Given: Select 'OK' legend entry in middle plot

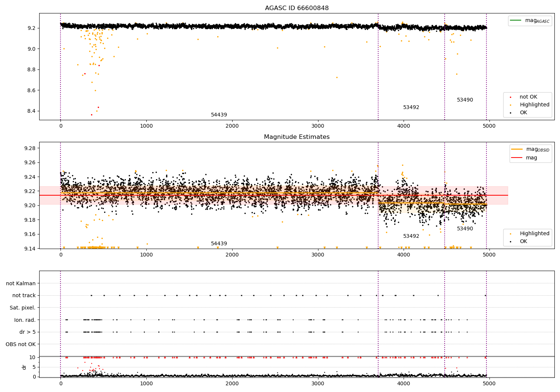Looking at the screenshot, I should [x=523, y=242].
